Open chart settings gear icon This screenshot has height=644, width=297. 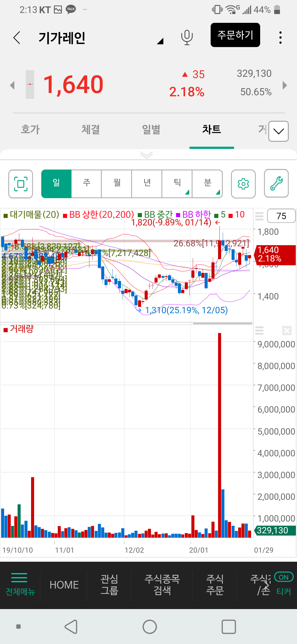point(243,184)
